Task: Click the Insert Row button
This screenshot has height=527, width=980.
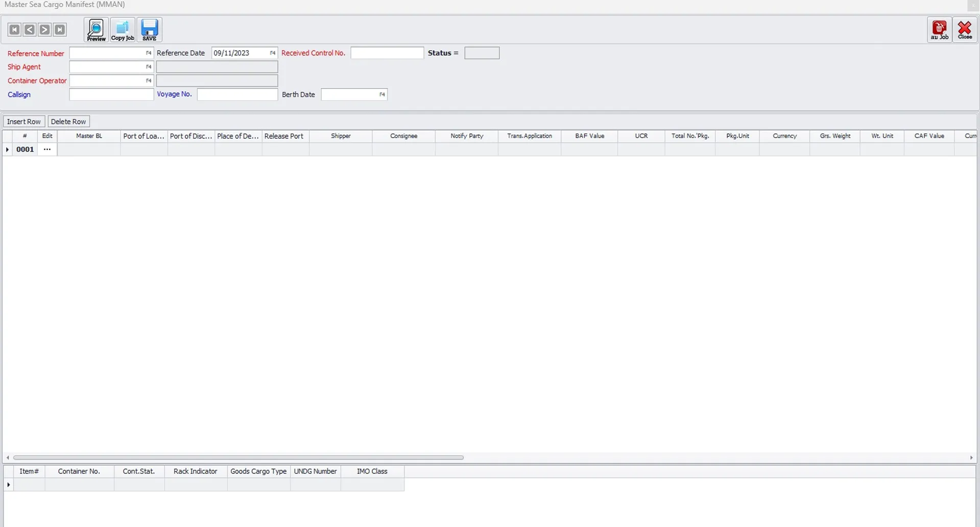Action: coord(23,121)
